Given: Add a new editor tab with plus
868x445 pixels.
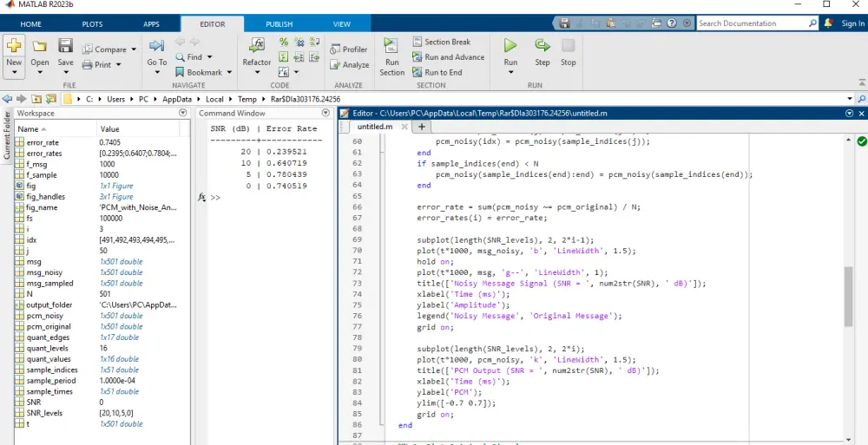Looking at the screenshot, I should point(421,127).
